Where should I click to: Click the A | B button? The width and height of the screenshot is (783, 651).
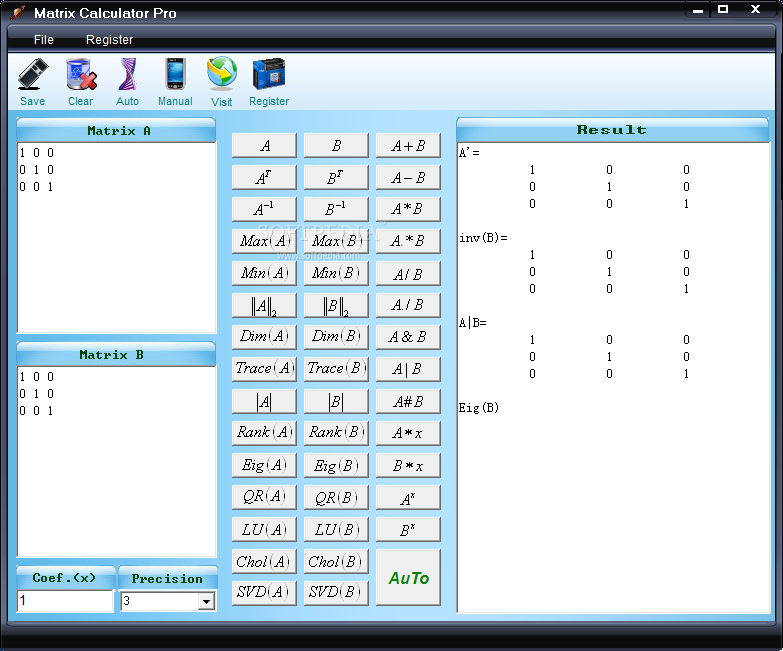408,369
